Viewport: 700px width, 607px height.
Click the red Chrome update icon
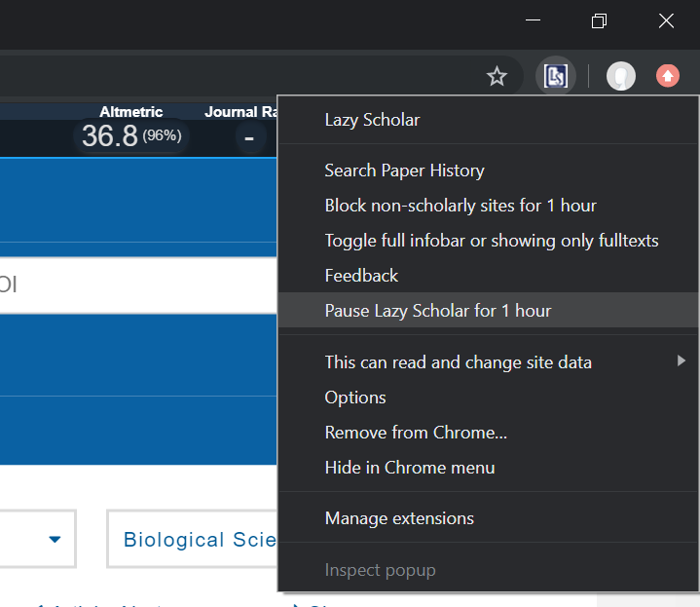coord(668,76)
